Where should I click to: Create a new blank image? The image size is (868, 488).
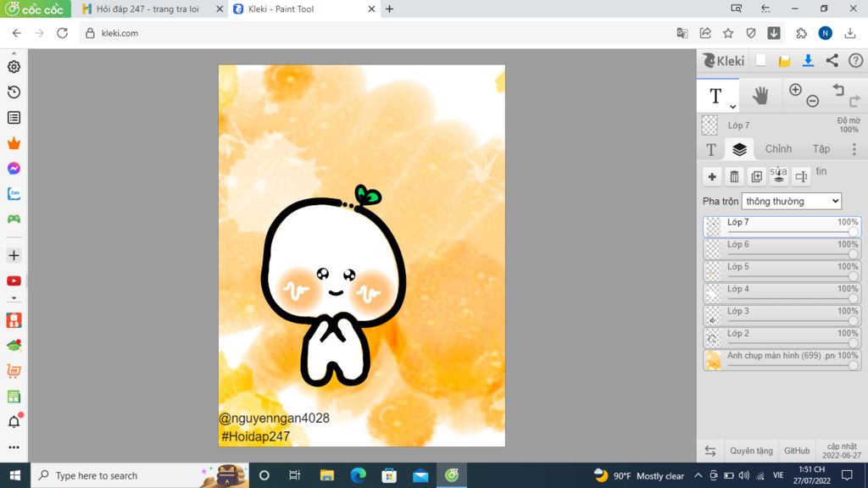point(760,60)
